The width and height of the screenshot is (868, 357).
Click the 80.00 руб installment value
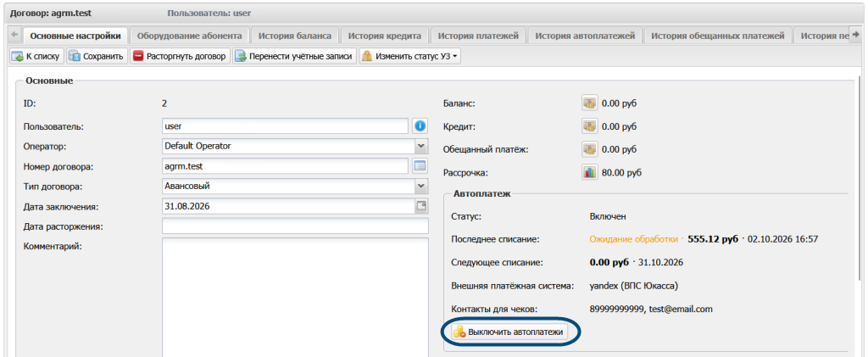pos(621,173)
